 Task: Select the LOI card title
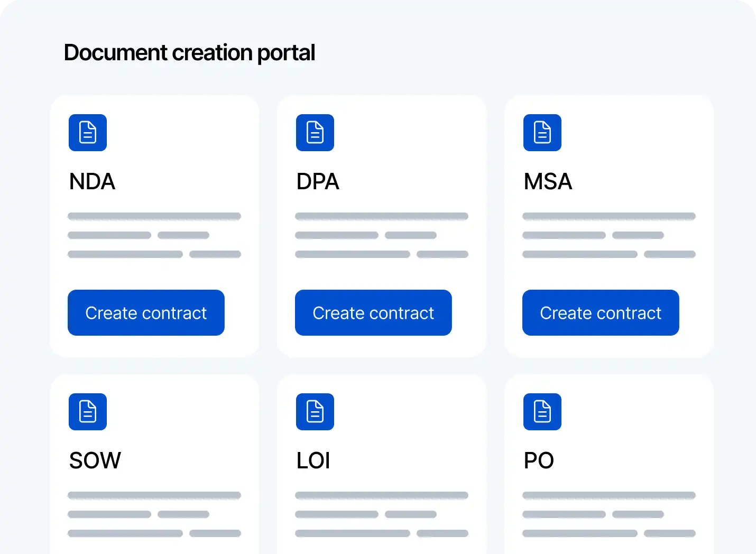[x=314, y=461]
